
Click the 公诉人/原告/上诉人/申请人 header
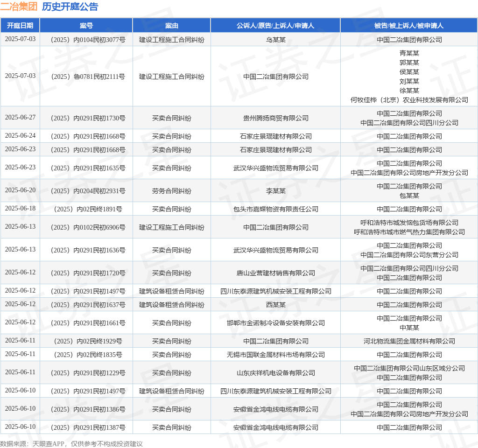click(x=275, y=26)
